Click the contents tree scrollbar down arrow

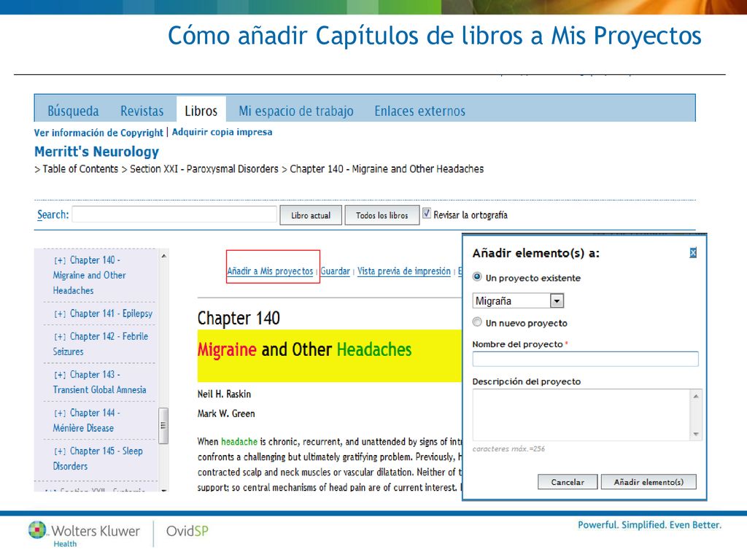click(163, 489)
